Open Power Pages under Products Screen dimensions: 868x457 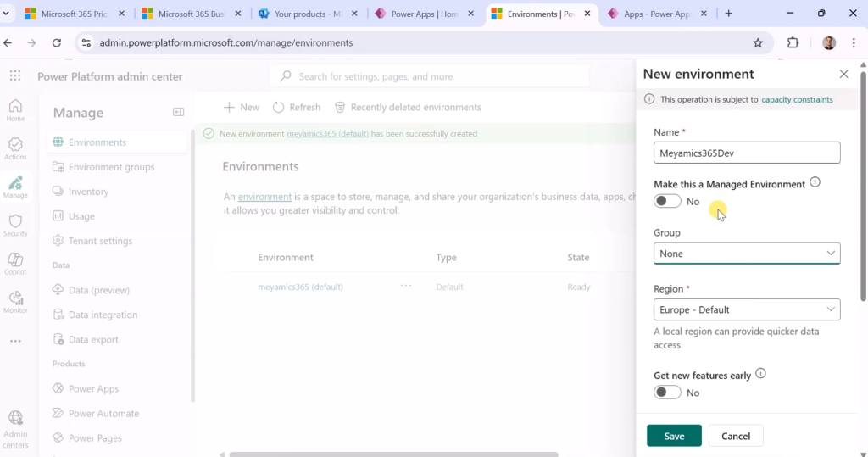pos(117,437)
